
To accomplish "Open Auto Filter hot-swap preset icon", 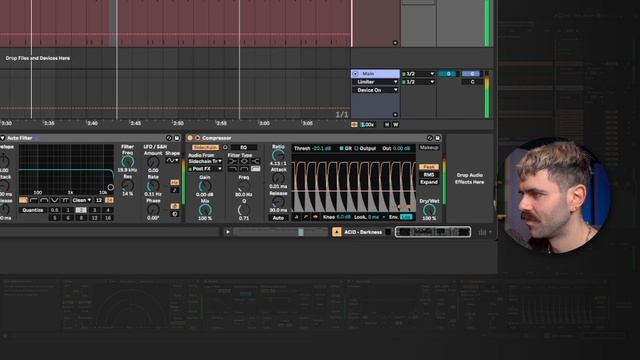I will tap(169, 138).
